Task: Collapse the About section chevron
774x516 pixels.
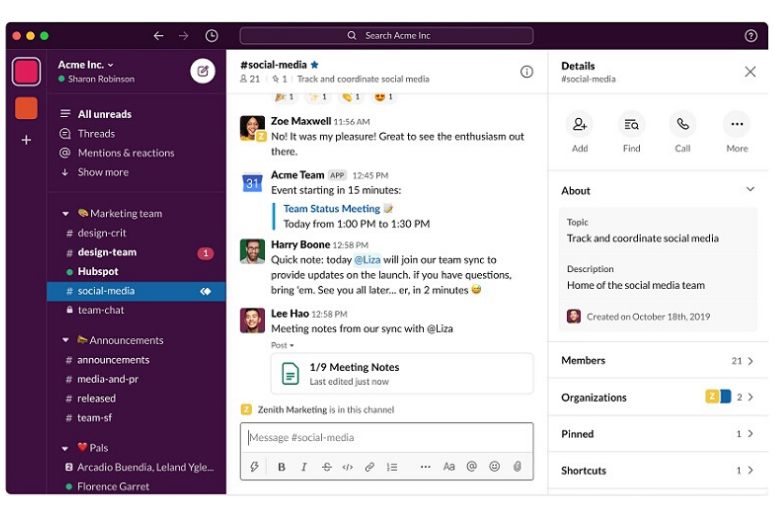Action: pyautogui.click(x=750, y=190)
